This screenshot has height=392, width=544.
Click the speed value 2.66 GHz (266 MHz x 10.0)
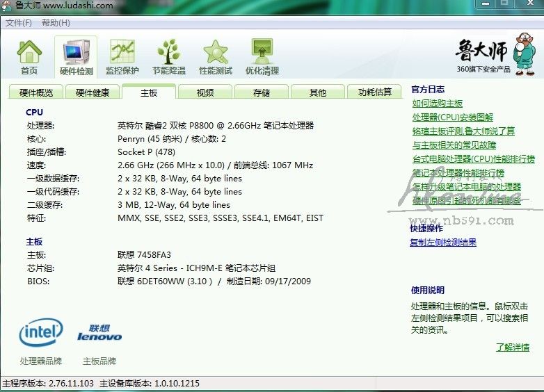pyautogui.click(x=215, y=165)
